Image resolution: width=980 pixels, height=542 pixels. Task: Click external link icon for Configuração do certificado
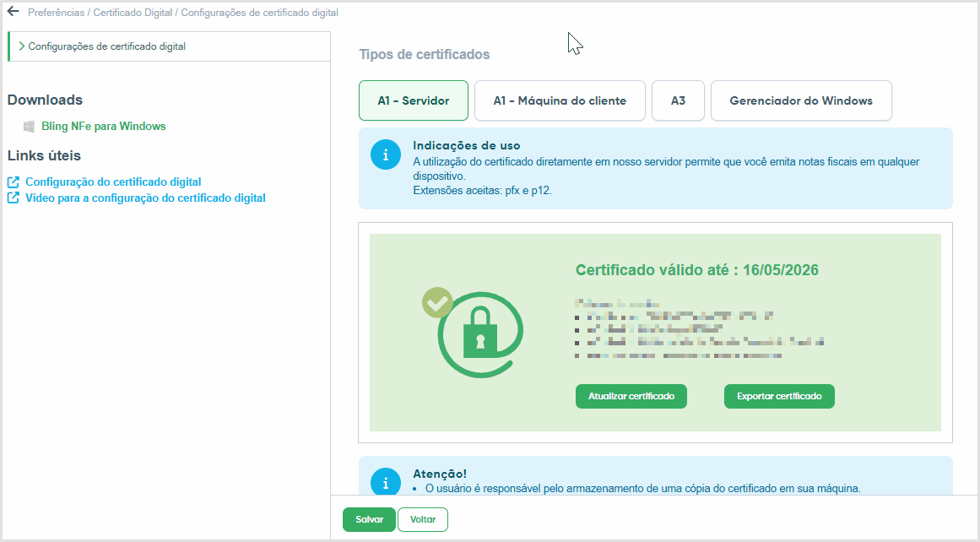tap(14, 182)
